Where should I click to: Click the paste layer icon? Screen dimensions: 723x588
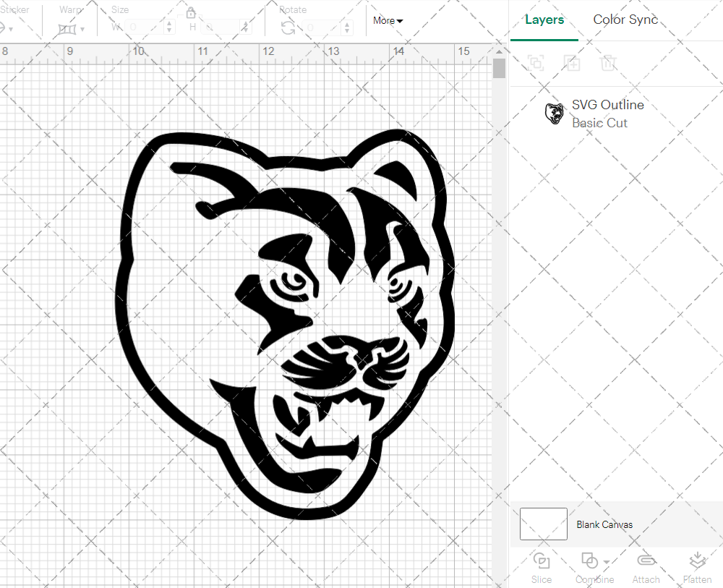572,64
